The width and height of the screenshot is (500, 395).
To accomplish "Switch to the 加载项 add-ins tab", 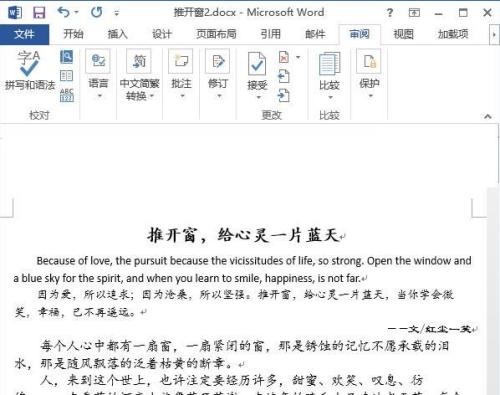I will pyautogui.click(x=453, y=34).
